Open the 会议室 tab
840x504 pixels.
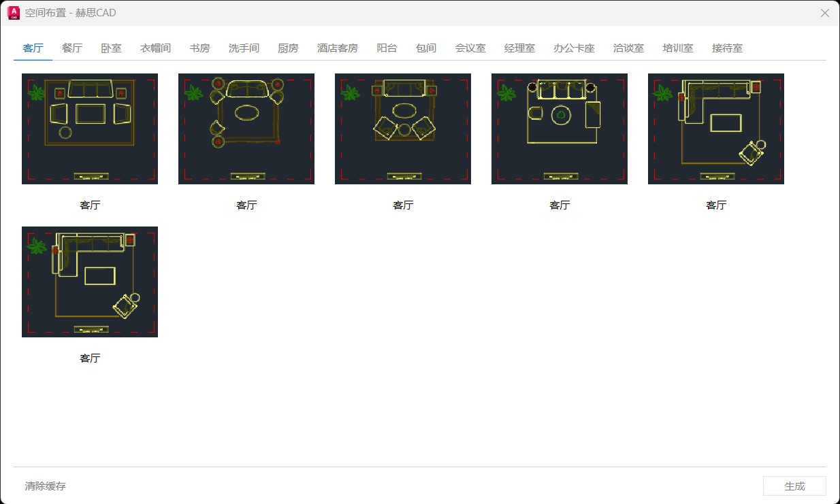point(470,48)
